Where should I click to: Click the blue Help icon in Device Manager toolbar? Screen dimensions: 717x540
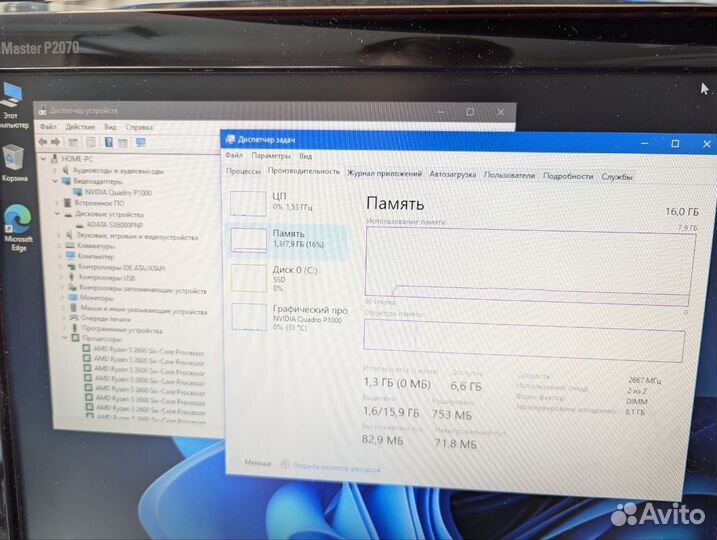click(x=109, y=142)
